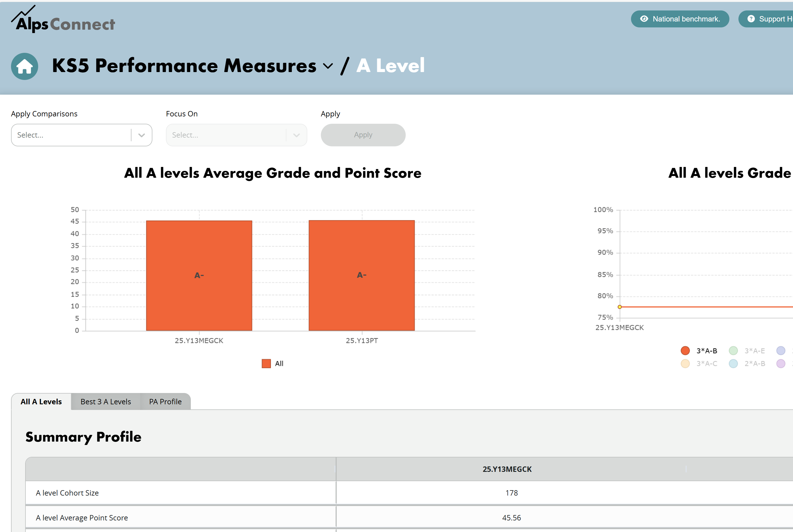Click the line chart data point marker
The width and height of the screenshot is (793, 532).
[x=619, y=307]
